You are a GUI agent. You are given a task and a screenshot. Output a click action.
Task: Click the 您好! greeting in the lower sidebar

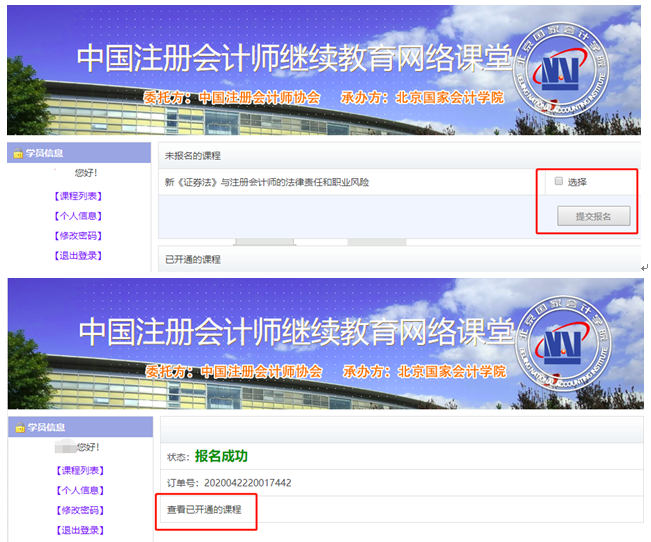tap(88, 447)
